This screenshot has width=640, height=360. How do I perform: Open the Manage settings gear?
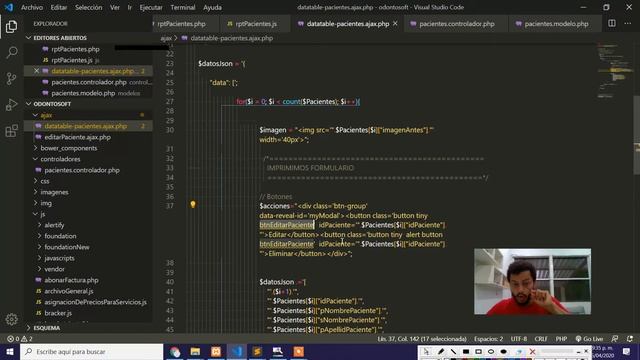tap(11, 319)
